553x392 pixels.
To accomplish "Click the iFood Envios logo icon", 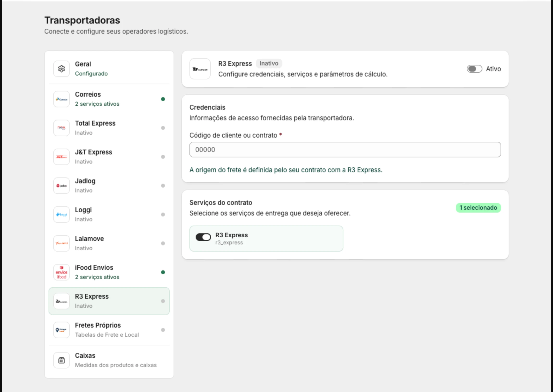I will pos(62,272).
